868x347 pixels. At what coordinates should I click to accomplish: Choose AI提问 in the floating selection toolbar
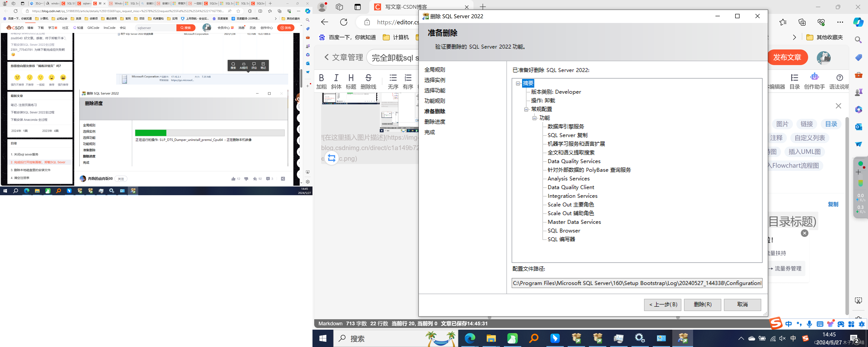pyautogui.click(x=244, y=65)
